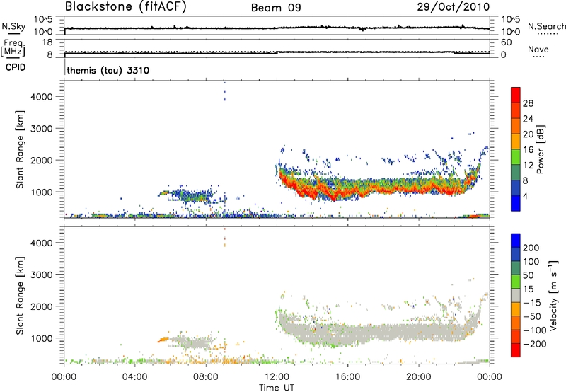Click the '18' frequency axis value
This screenshot has height=392, width=566.
click(47, 42)
